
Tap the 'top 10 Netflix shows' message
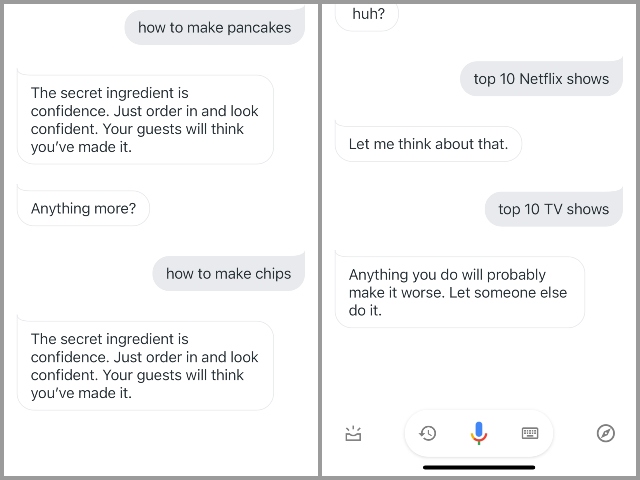coord(541,78)
